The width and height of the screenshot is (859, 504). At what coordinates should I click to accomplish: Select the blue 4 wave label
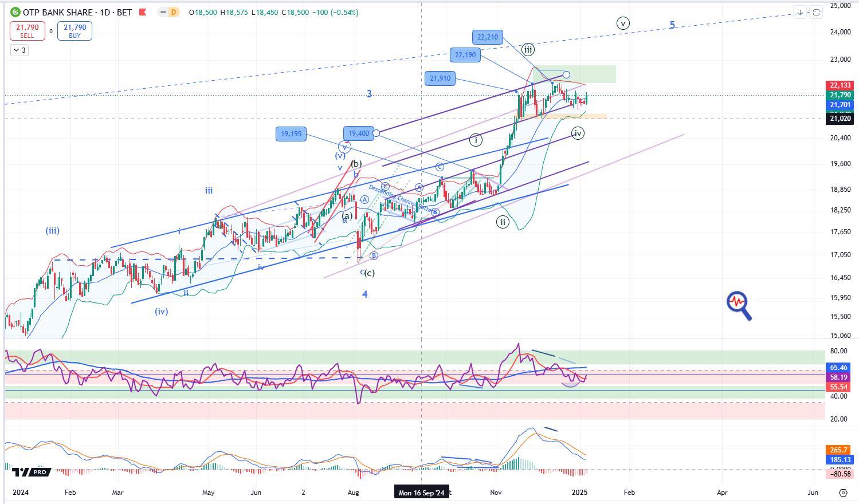click(365, 294)
